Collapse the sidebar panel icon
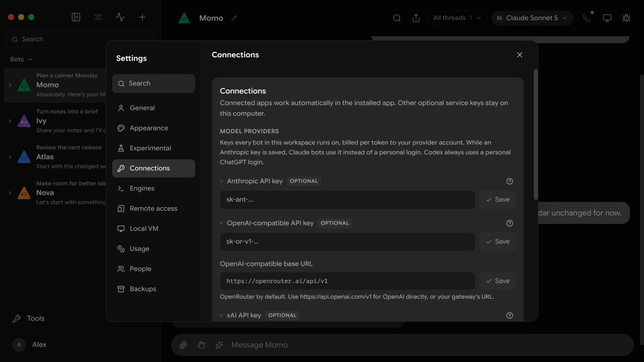Image resolution: width=644 pixels, height=362 pixels. pyautogui.click(x=76, y=17)
